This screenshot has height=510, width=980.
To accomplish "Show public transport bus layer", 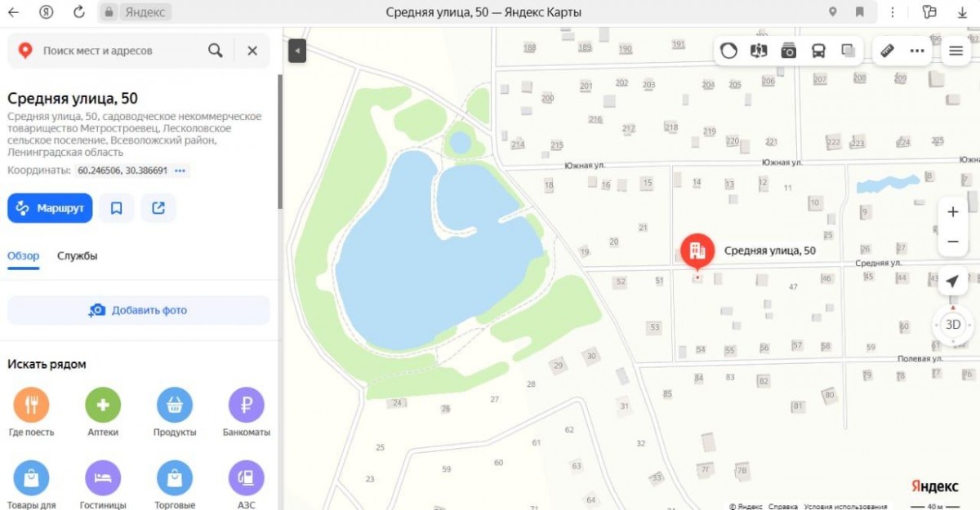I will pyautogui.click(x=818, y=51).
